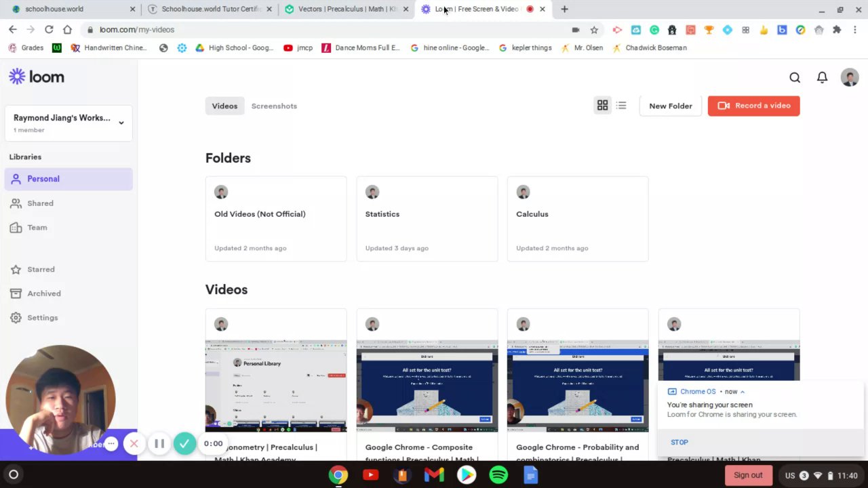Cancel the Loom recording with X
868x488 pixels.
(134, 444)
